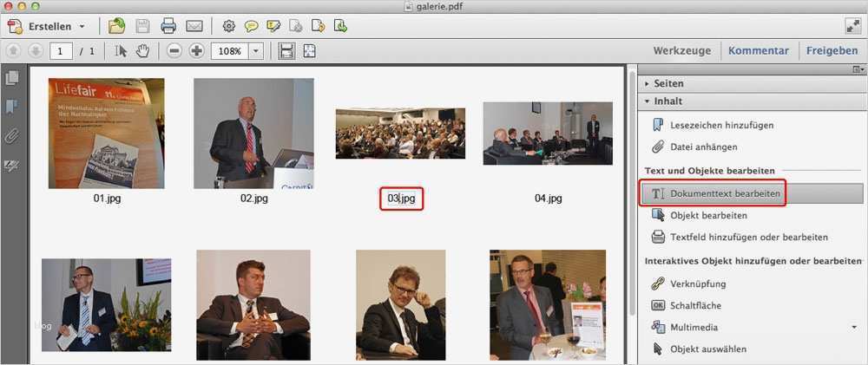Zoom out with the minus button
Screen dimensions: 868x365
click(174, 51)
